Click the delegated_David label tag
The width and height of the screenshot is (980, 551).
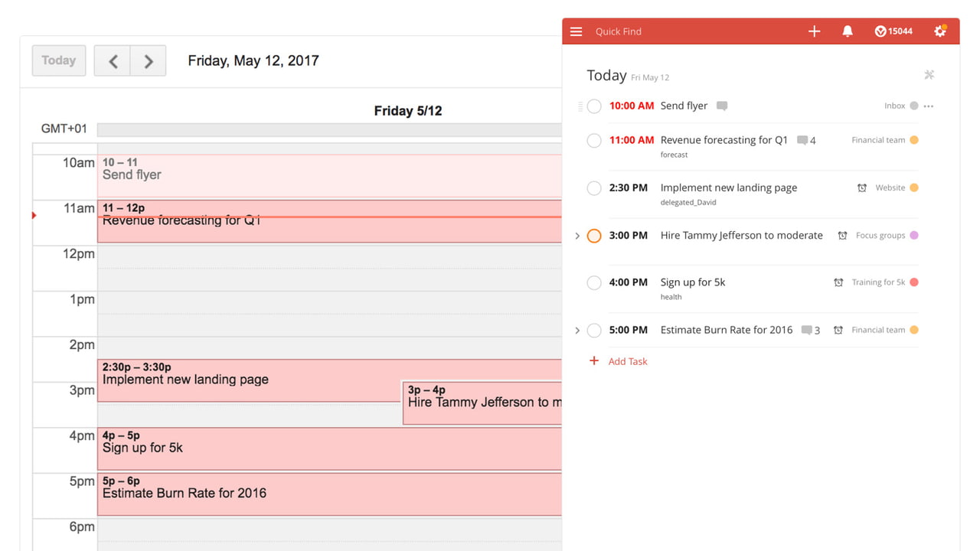(688, 203)
